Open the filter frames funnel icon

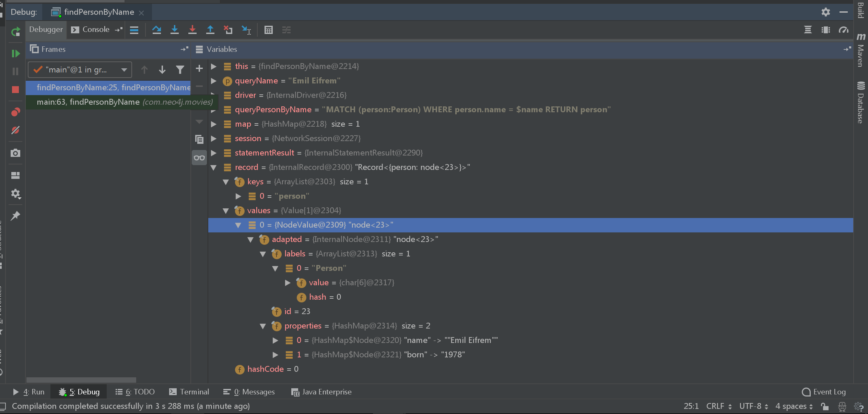click(x=180, y=70)
